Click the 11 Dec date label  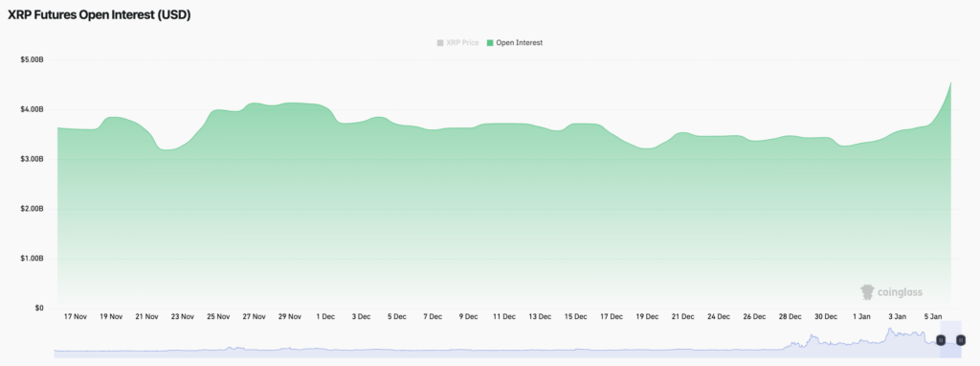504,316
